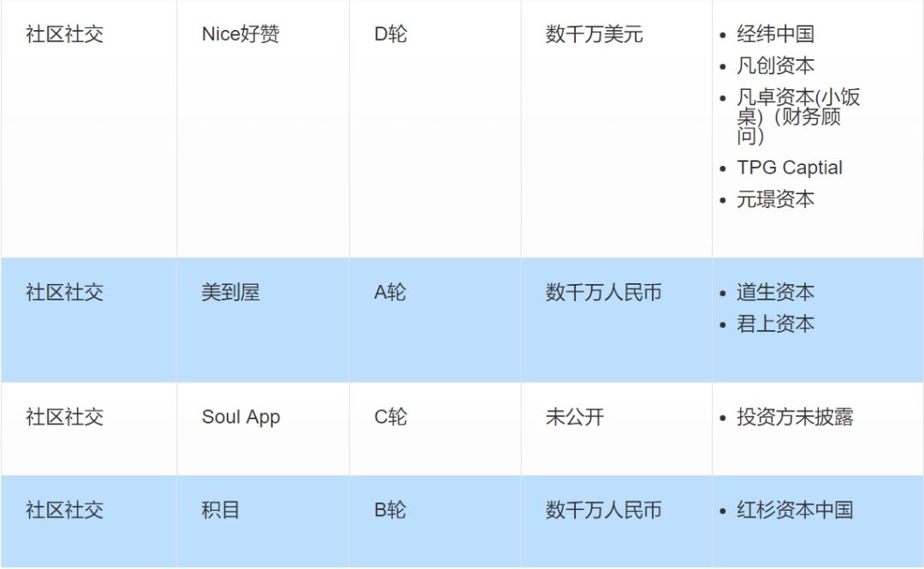Click investor 凡创资本
924x569 pixels.
(775, 65)
